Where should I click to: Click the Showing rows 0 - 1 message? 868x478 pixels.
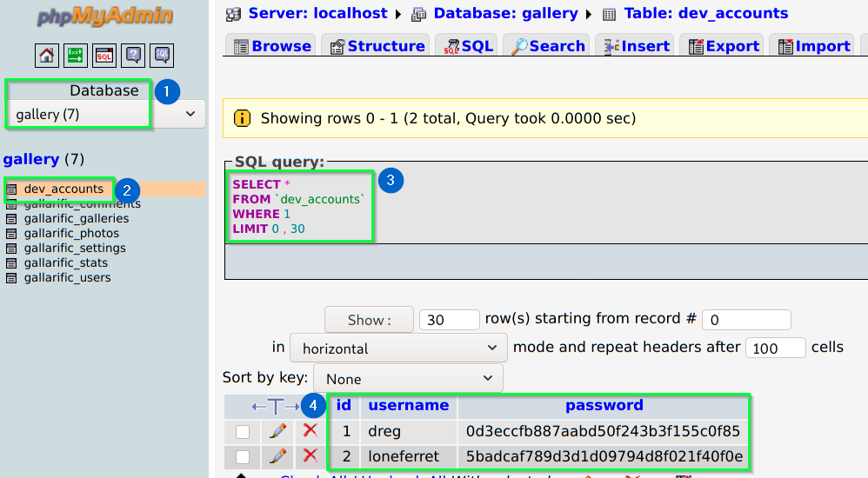tap(449, 118)
